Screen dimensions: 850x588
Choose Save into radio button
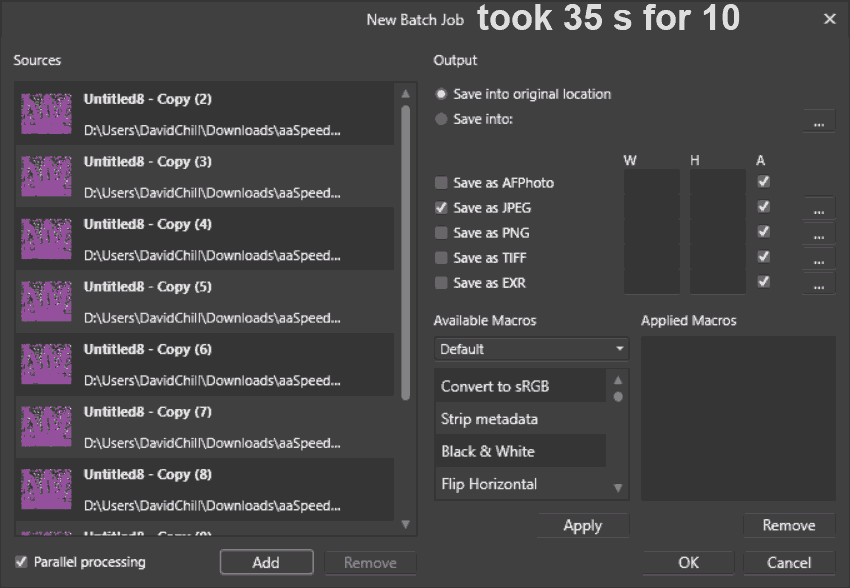(442, 120)
